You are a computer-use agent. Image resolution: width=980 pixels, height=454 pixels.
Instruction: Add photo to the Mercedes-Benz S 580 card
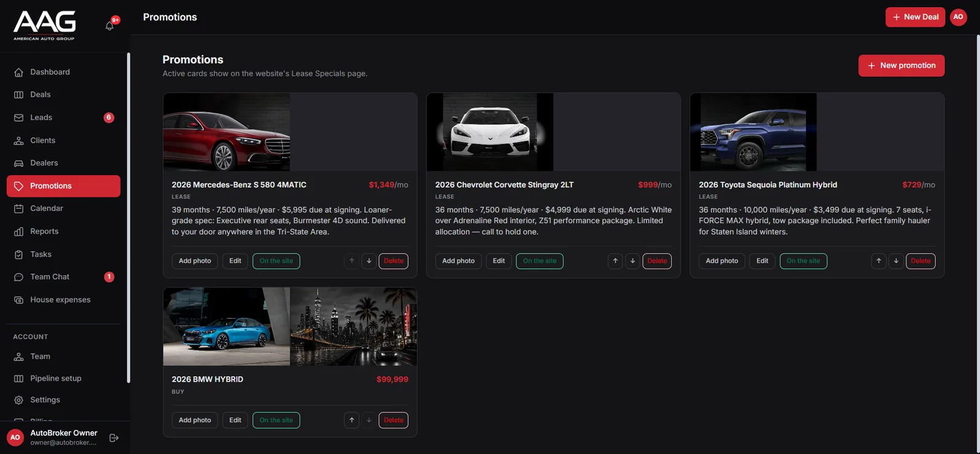(x=195, y=261)
